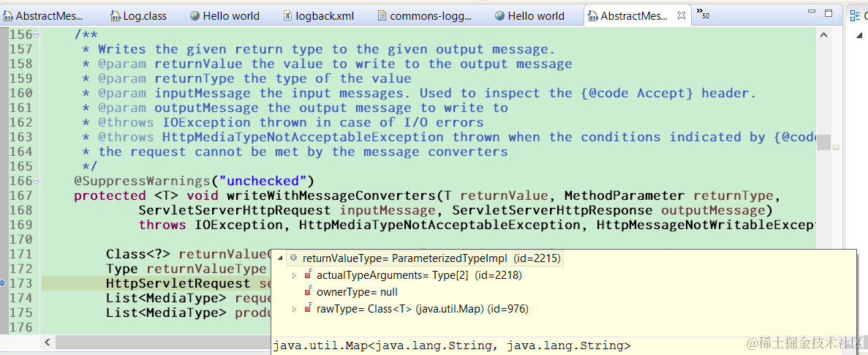Click the protected keyword on line 167
The width and height of the screenshot is (868, 355).
pyautogui.click(x=110, y=195)
